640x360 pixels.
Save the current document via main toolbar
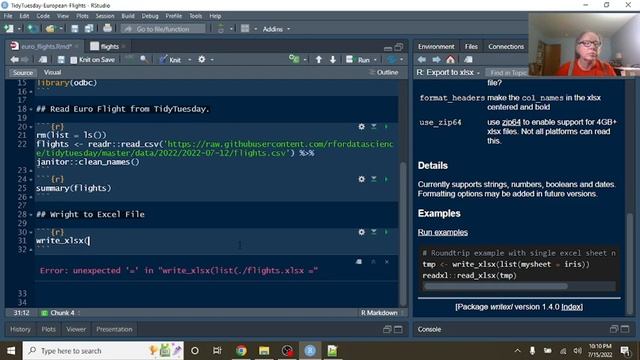click(75, 29)
